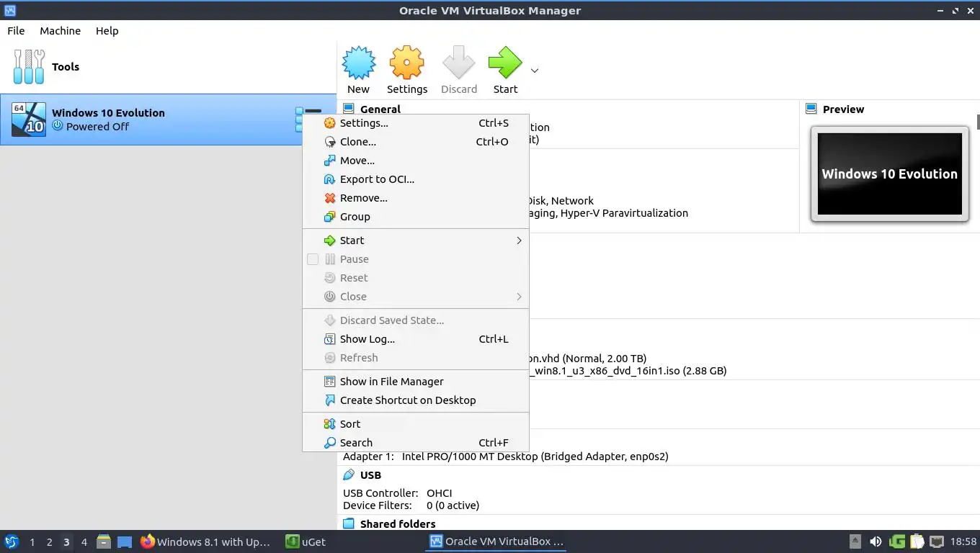
Task: Click the Device Filters 0 (0 active) value
Action: pyautogui.click(x=453, y=505)
